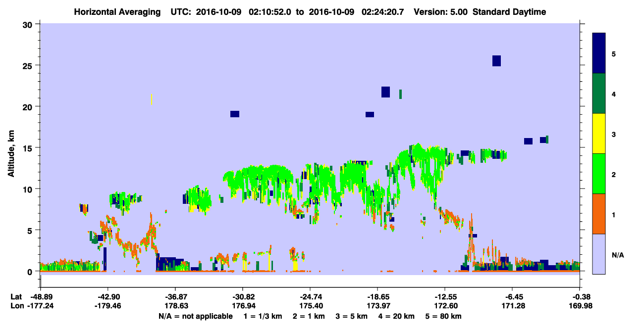Screen dimensions: 644x330
Task: Click the latitude value -12.55
Action: pos(445,296)
